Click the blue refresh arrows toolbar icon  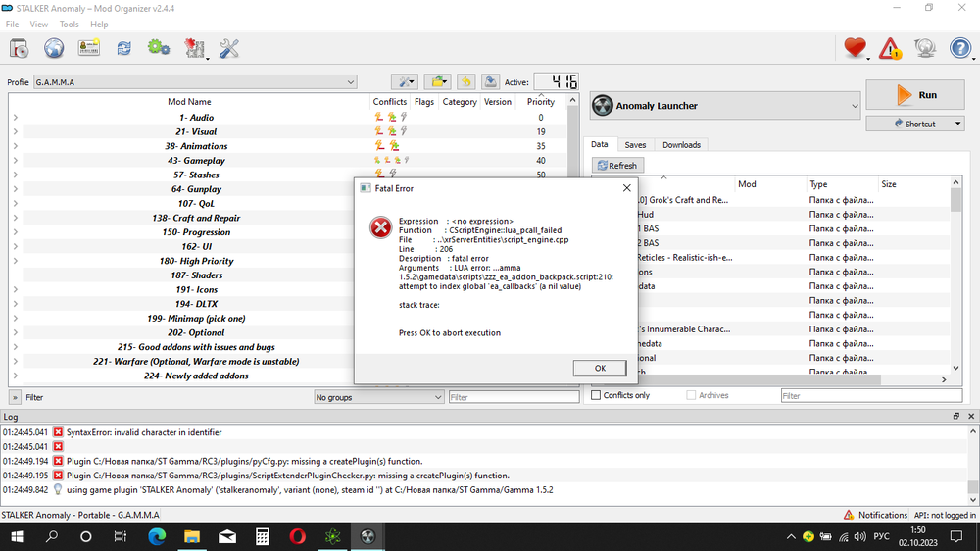(x=124, y=47)
